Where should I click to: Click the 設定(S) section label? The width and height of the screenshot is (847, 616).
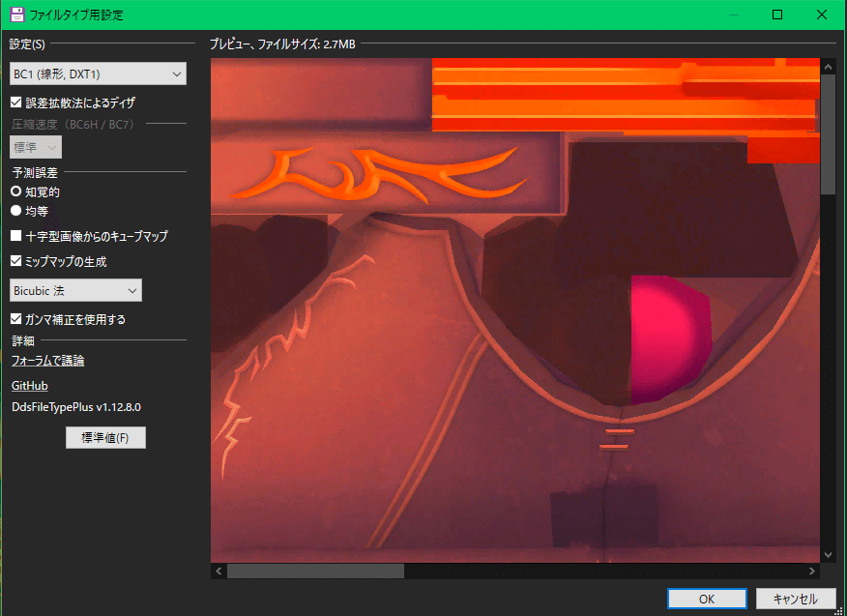[x=27, y=44]
